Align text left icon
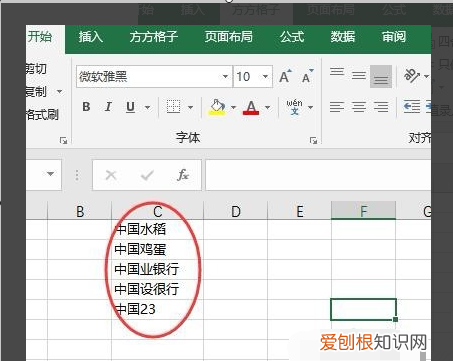The height and width of the screenshot is (361, 453). pyautogui.click(x=337, y=107)
